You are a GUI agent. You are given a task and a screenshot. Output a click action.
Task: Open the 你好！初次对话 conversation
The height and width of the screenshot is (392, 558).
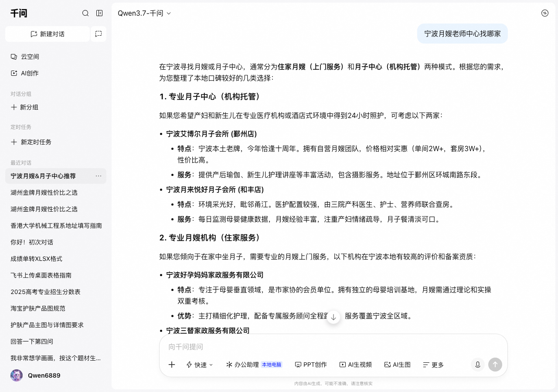point(56,242)
